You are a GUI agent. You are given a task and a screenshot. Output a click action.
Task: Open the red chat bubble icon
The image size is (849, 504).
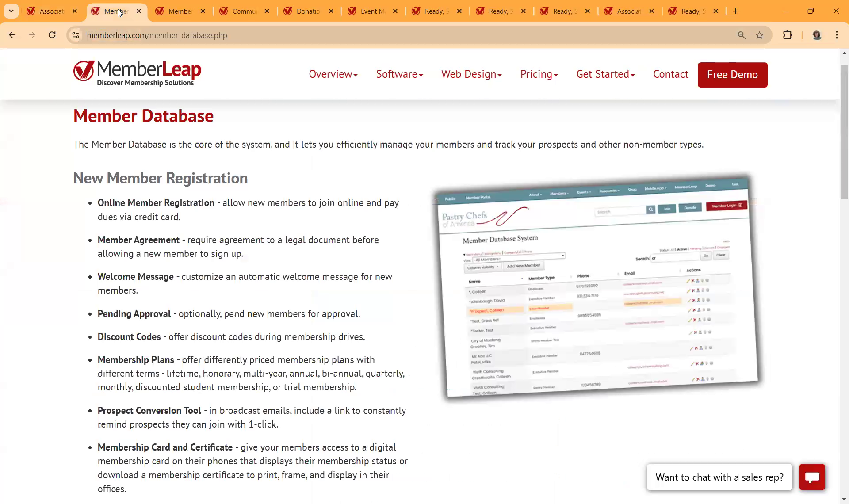click(812, 477)
